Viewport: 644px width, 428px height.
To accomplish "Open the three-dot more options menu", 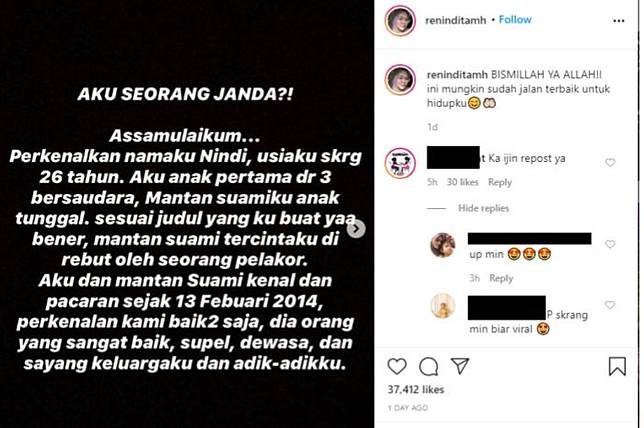I will [619, 21].
